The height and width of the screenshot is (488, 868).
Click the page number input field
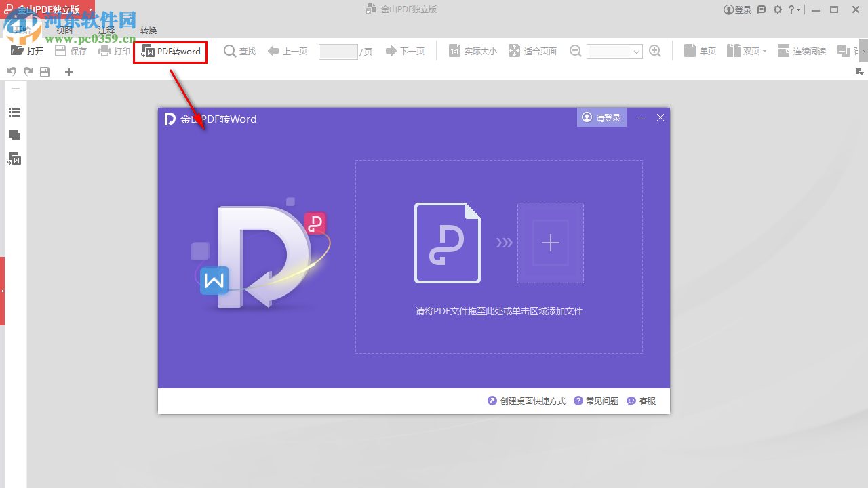click(x=338, y=52)
